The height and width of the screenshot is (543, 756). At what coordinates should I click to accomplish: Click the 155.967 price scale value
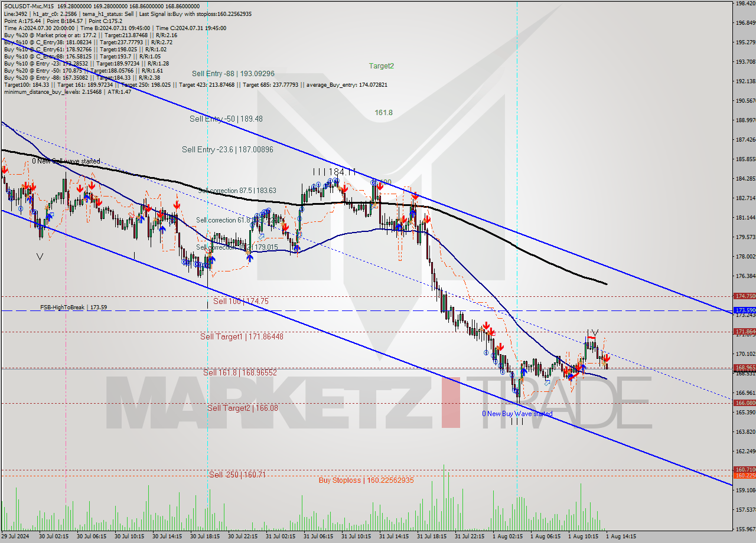tap(745, 529)
